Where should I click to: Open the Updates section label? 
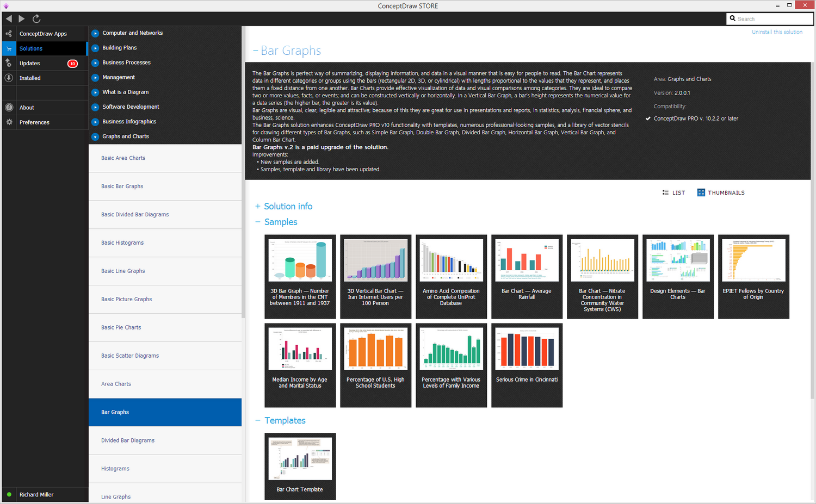(29, 63)
